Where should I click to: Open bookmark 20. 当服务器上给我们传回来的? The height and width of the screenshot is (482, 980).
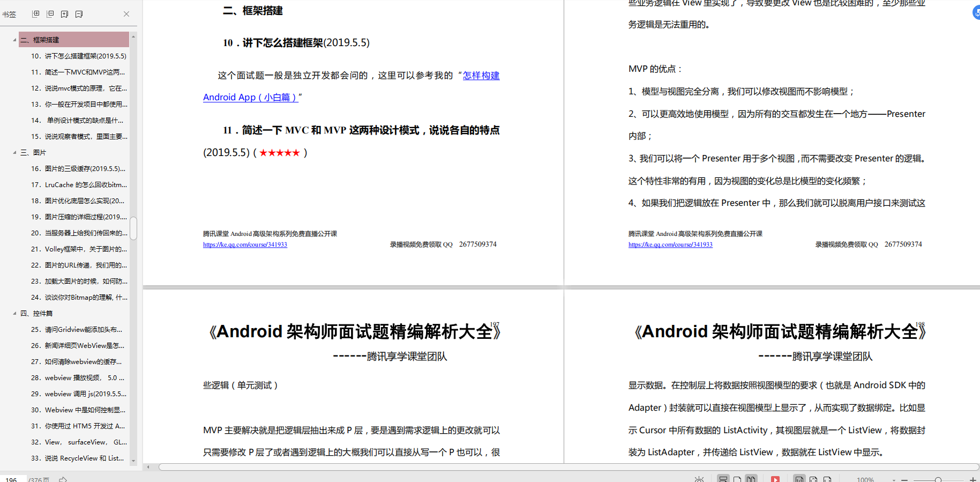point(79,233)
